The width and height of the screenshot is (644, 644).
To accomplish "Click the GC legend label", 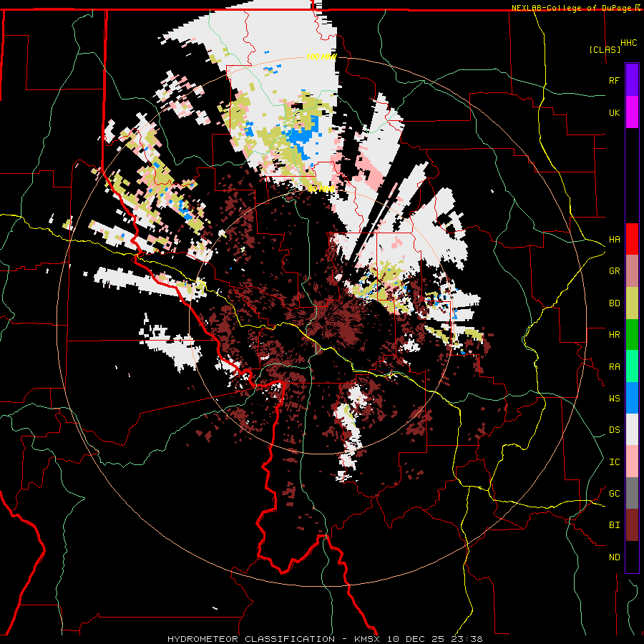I will (x=614, y=494).
